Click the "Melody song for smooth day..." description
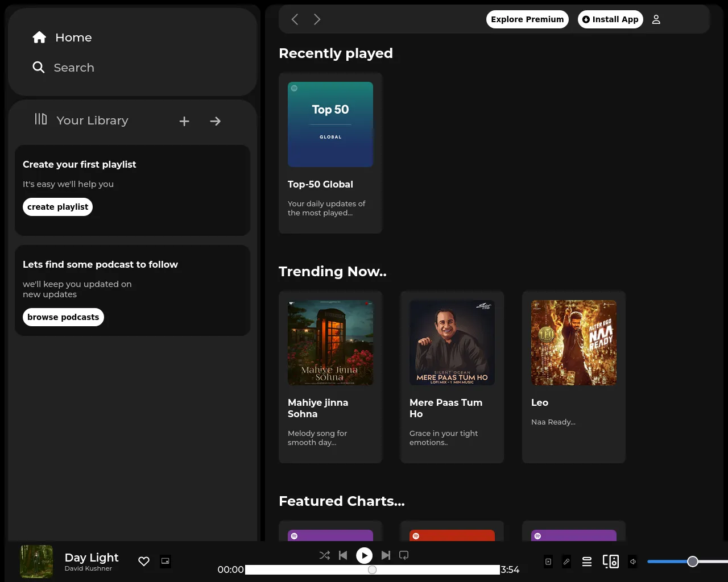The width and height of the screenshot is (728, 582). pos(317,438)
